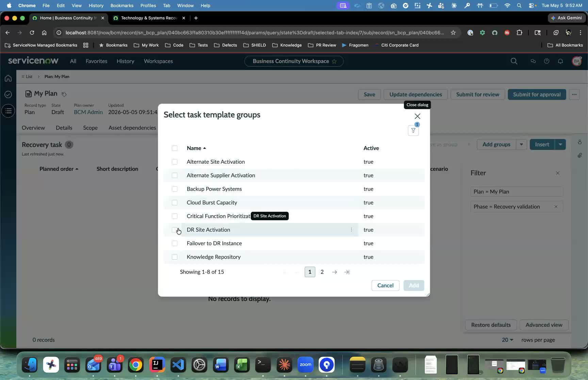Go to page 2 in dialog
The image size is (588, 380).
[x=322, y=272]
